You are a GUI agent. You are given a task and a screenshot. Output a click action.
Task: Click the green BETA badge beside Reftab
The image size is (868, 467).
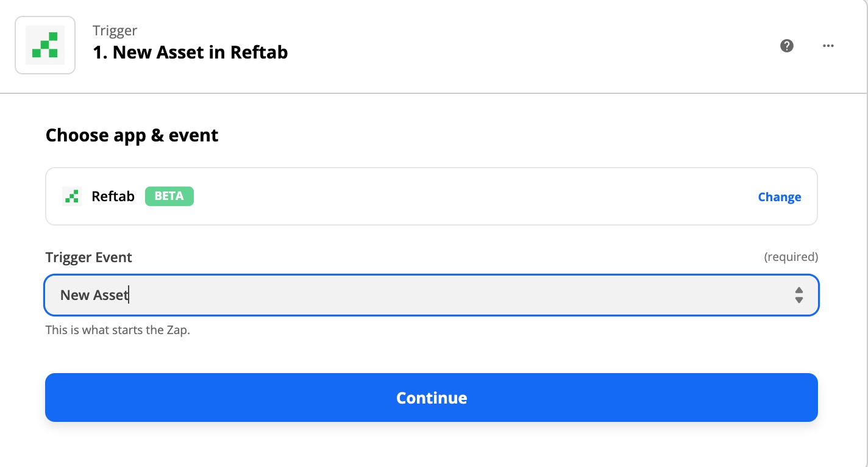click(169, 196)
